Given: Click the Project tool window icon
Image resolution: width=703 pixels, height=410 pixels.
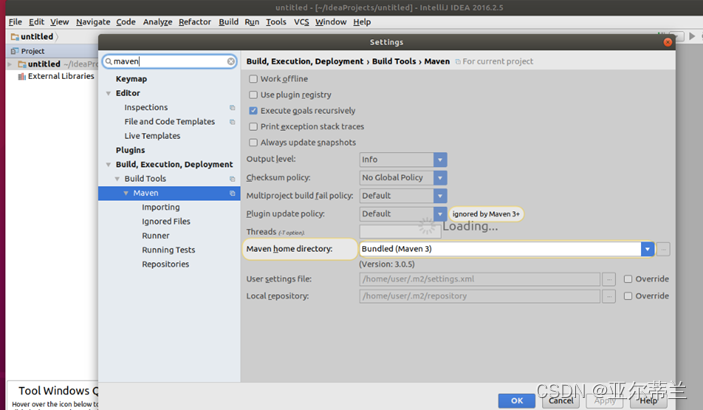Looking at the screenshot, I should pos(15,51).
